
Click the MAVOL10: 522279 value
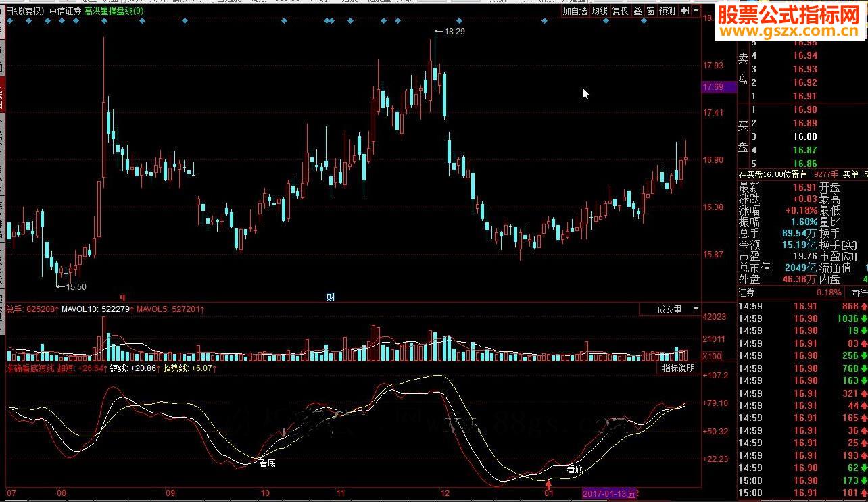[96, 309]
